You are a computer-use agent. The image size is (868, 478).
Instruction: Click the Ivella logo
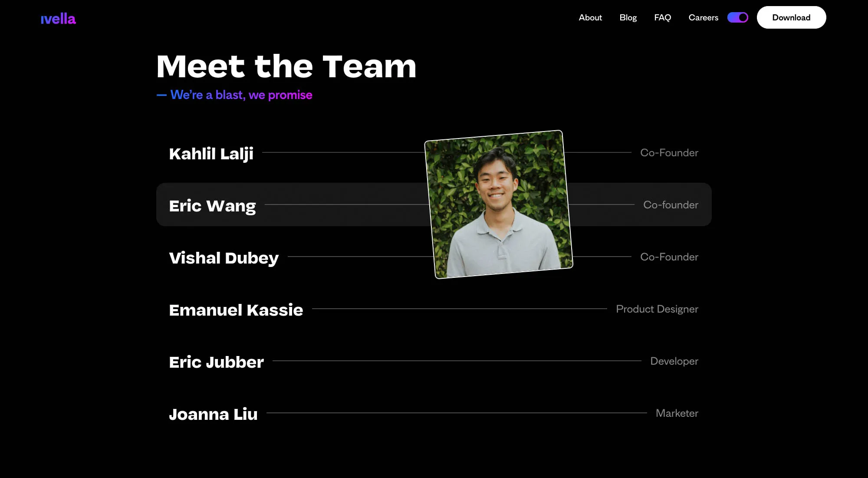[x=58, y=19]
